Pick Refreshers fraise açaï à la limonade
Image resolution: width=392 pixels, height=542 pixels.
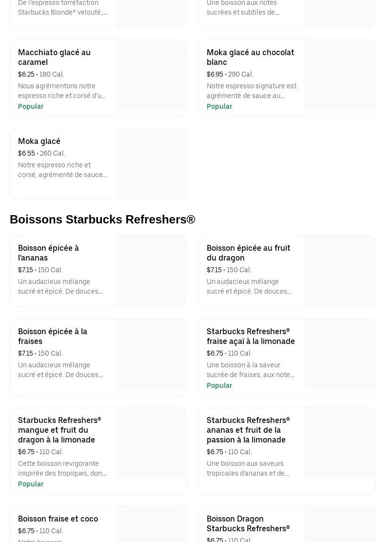coord(251,336)
